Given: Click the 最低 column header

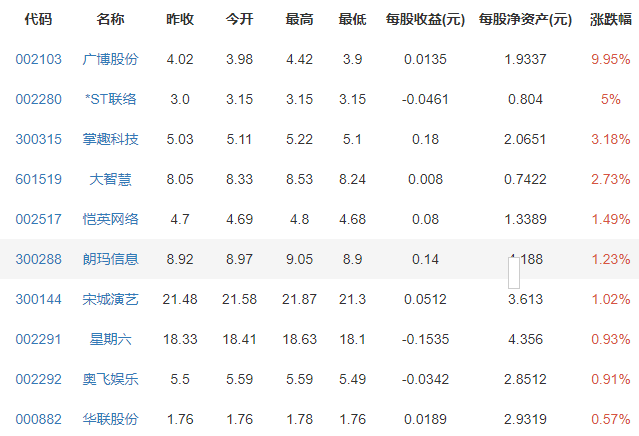Looking at the screenshot, I should click(x=353, y=19).
